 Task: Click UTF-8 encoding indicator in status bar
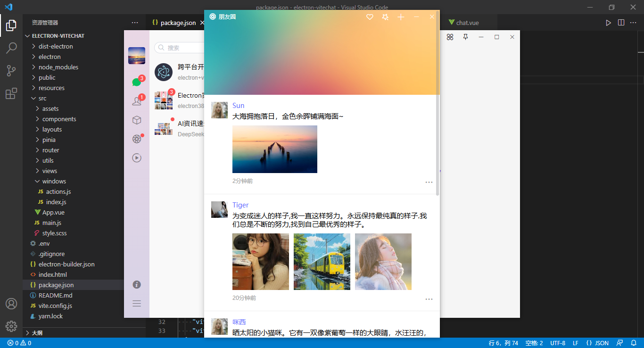point(557,343)
